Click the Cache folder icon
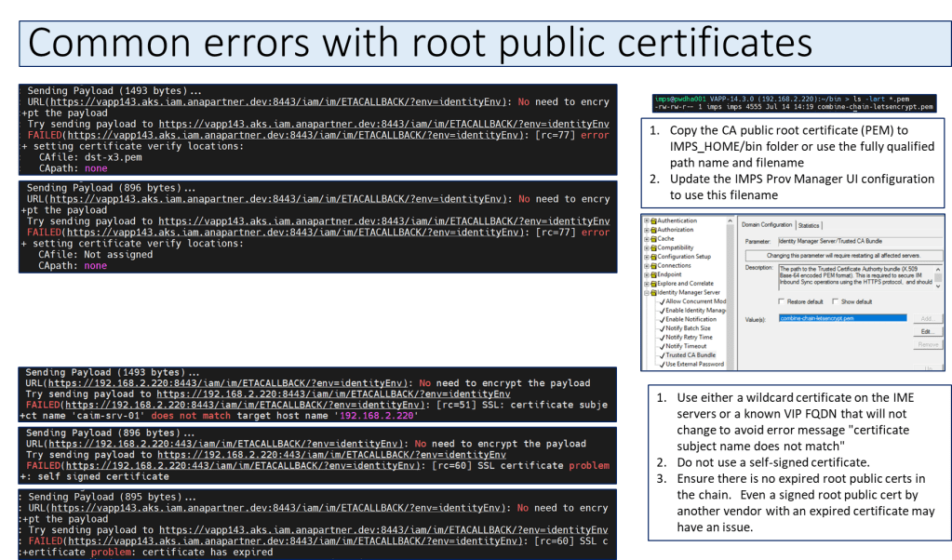952x560 pixels. coord(653,238)
